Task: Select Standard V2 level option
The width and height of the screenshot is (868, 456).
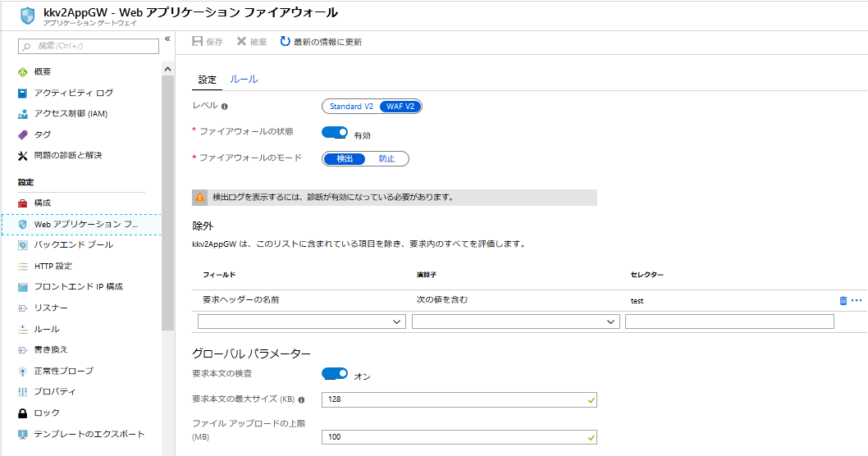Action: coord(351,107)
